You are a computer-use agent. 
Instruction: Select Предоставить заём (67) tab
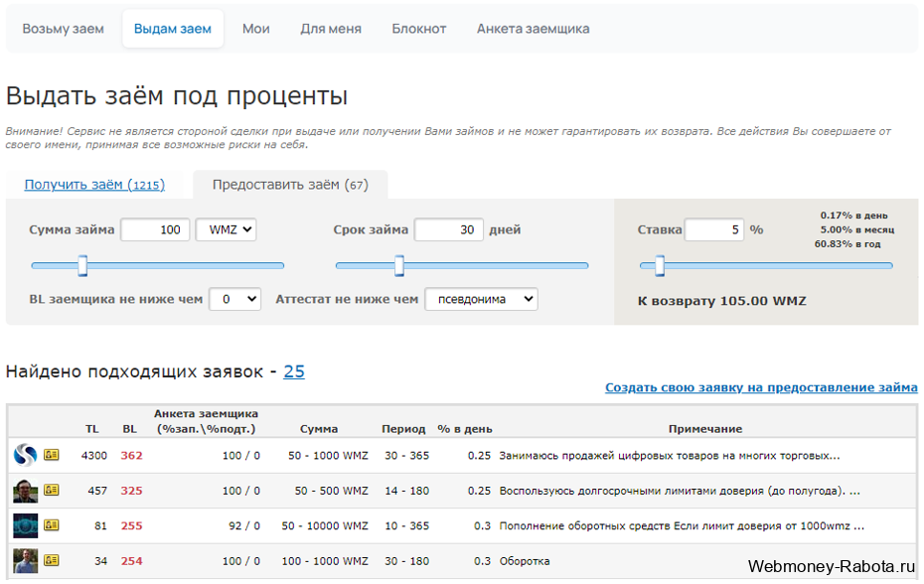point(290,185)
